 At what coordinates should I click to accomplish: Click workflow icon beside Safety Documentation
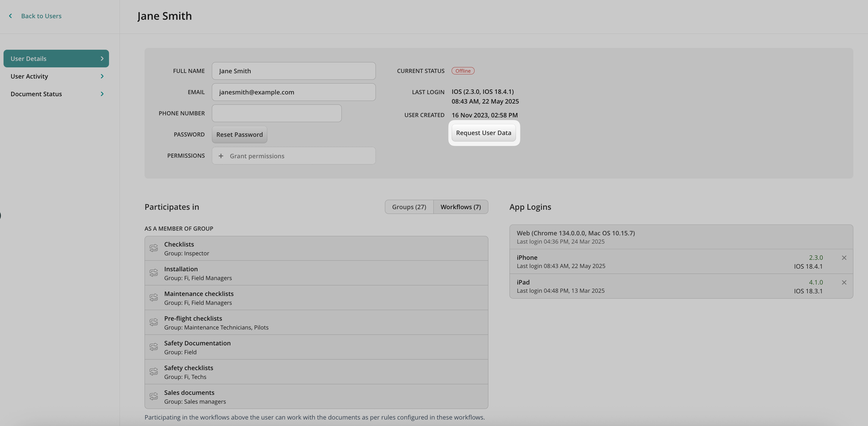coord(154,347)
